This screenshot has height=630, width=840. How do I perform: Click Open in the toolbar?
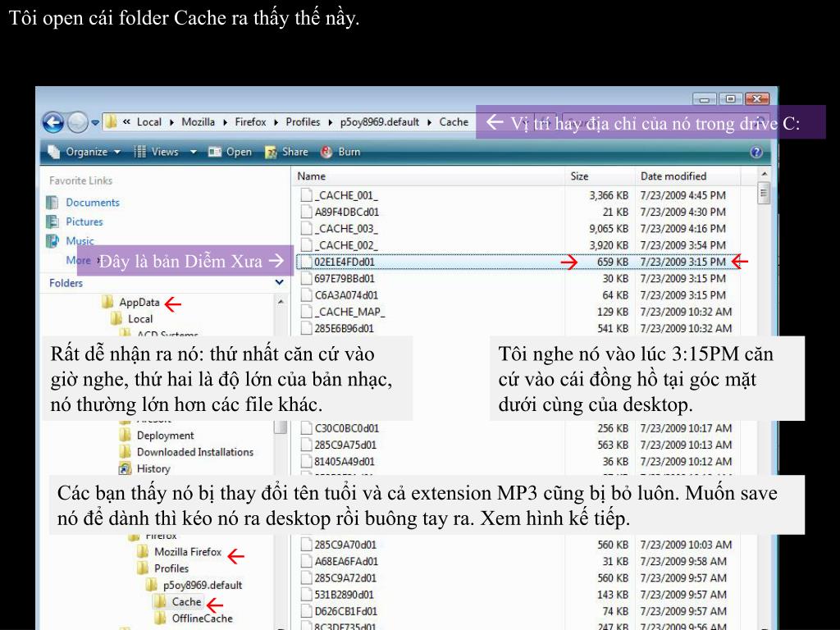tap(231, 152)
